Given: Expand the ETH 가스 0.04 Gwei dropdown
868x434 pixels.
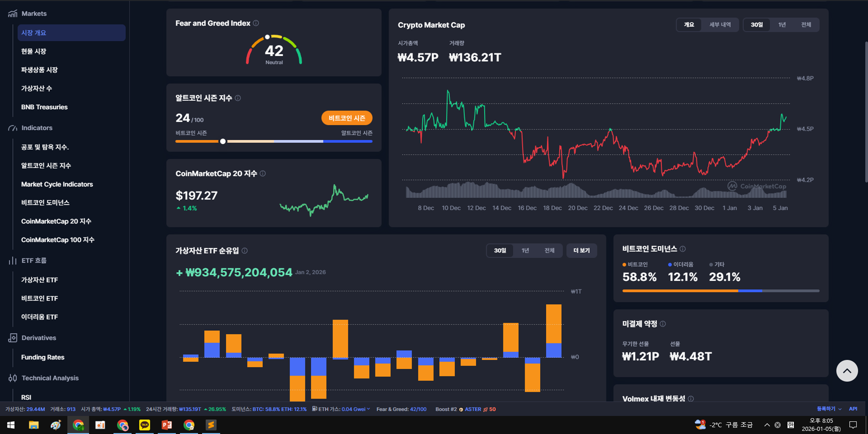Looking at the screenshot, I should tap(368, 409).
